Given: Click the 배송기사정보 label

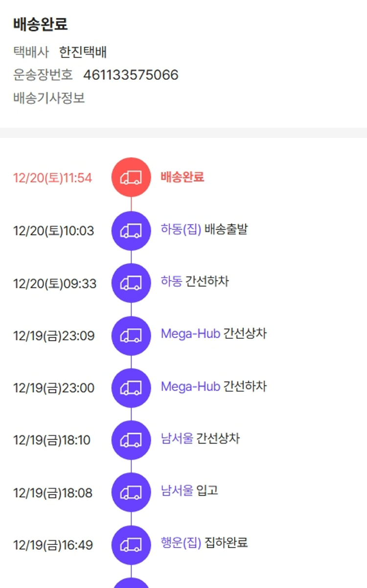Looking at the screenshot, I should coord(49,98).
